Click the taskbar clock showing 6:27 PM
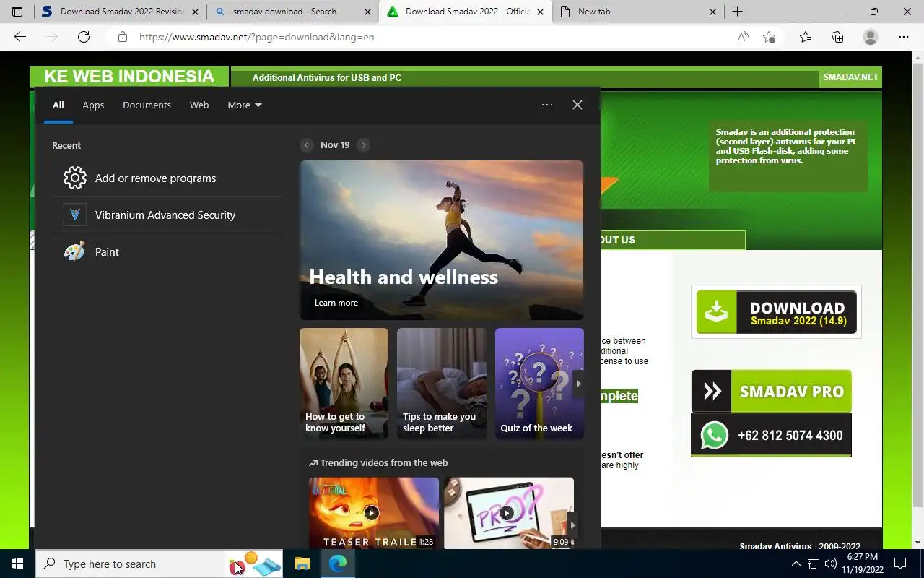 tap(863, 564)
